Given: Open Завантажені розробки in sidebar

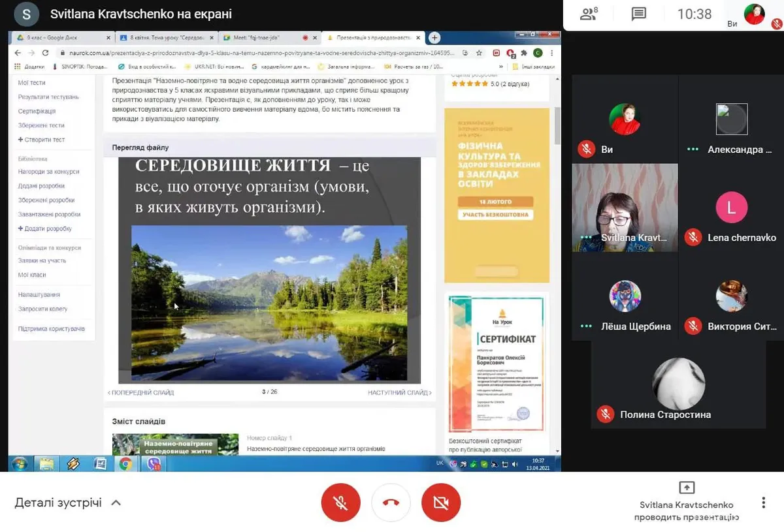Looking at the screenshot, I should 49,215.
